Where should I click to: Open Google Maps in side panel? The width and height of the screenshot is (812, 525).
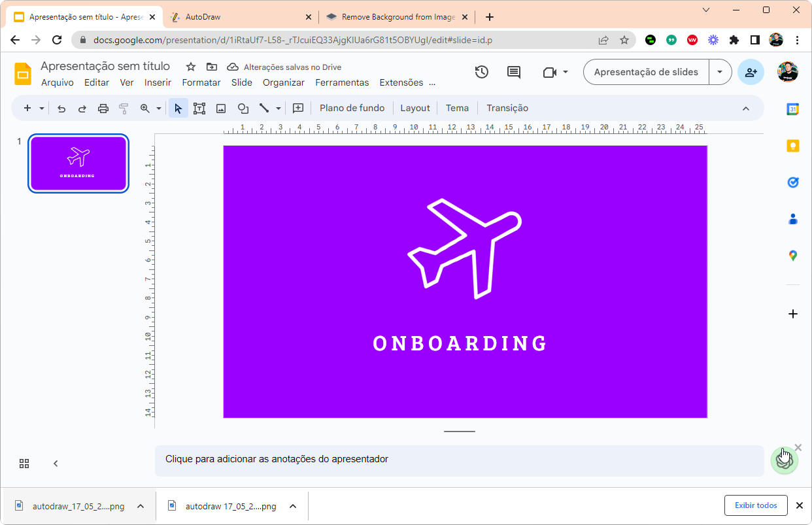[792, 256]
